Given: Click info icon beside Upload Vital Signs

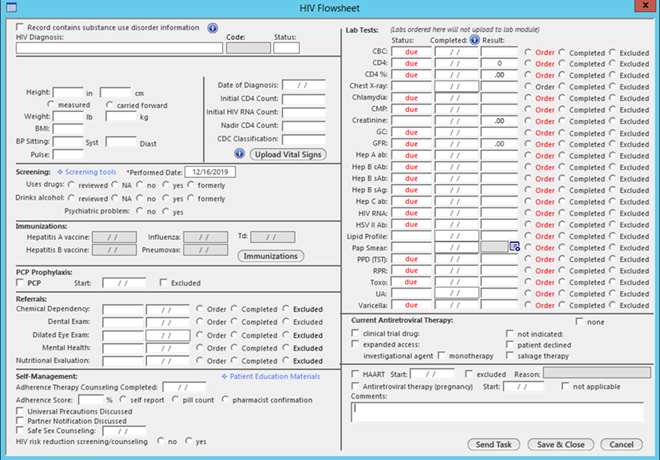Looking at the screenshot, I should point(240,154).
